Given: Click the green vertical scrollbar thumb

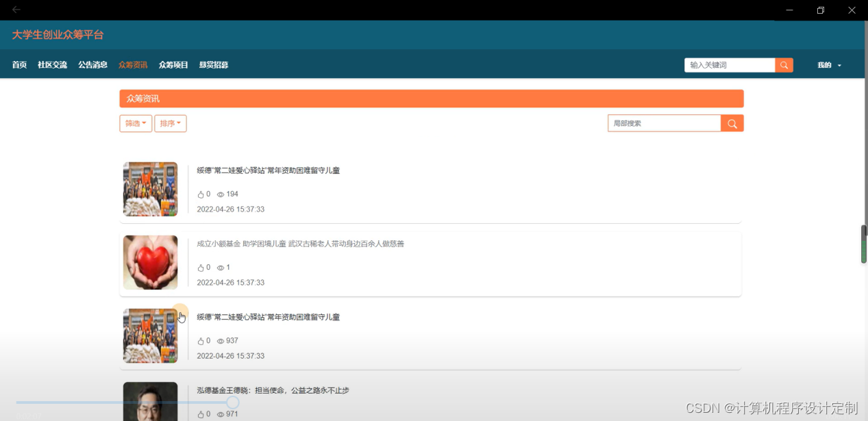Looking at the screenshot, I should point(864,244).
